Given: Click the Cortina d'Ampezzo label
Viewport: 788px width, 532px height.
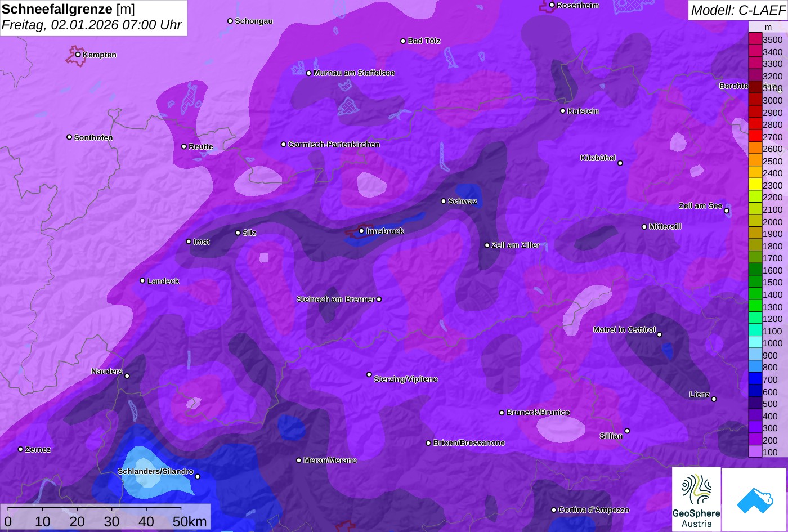Looking at the screenshot, I should point(594,509).
